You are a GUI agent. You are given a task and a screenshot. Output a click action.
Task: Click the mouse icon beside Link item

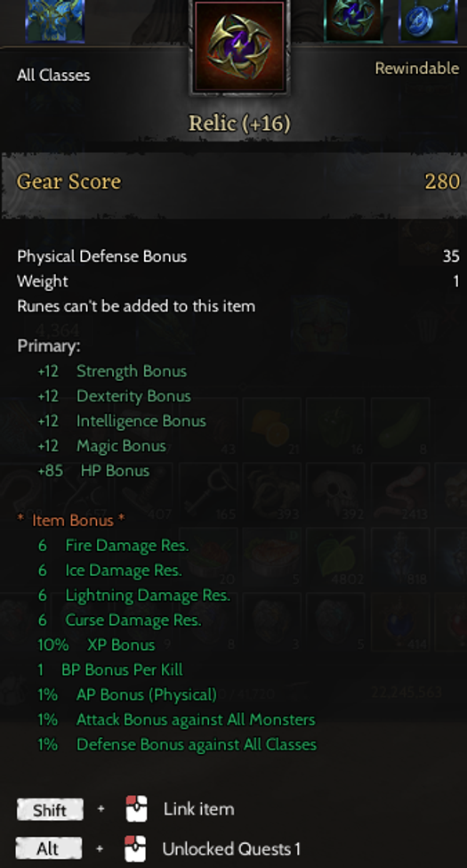click(x=136, y=808)
